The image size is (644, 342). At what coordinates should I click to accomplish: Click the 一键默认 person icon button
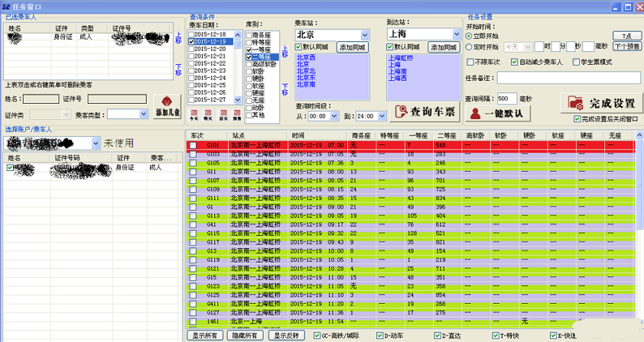(498, 113)
